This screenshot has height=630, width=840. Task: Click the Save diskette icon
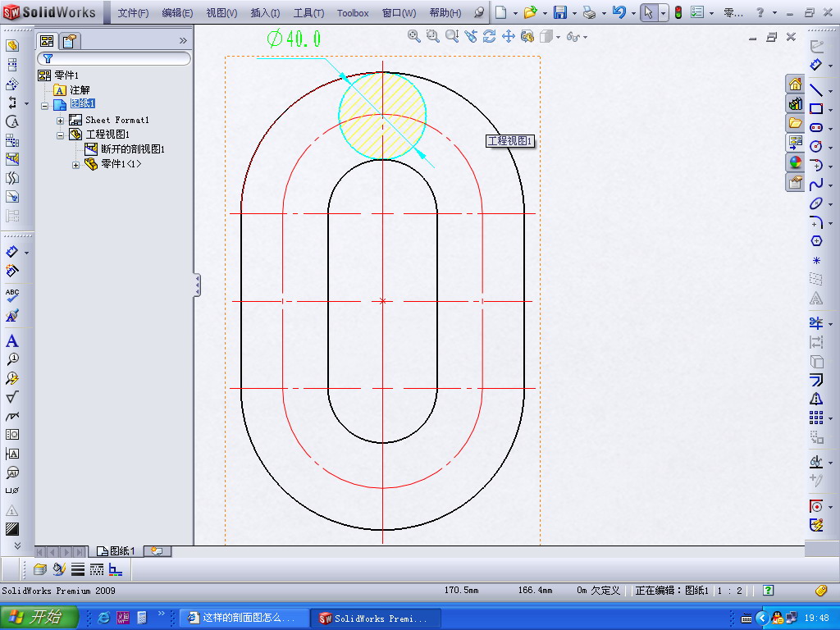click(559, 12)
